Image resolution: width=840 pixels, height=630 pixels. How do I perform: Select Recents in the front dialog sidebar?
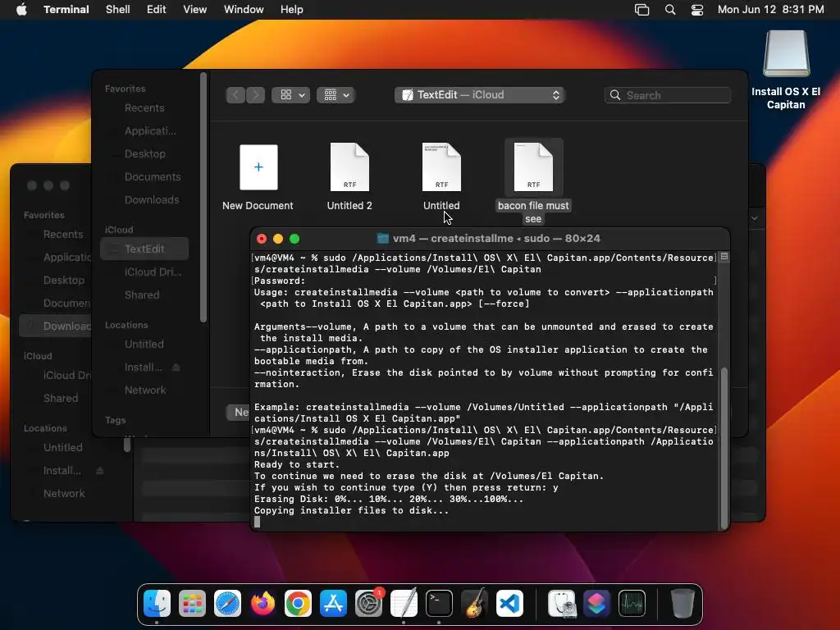click(144, 107)
